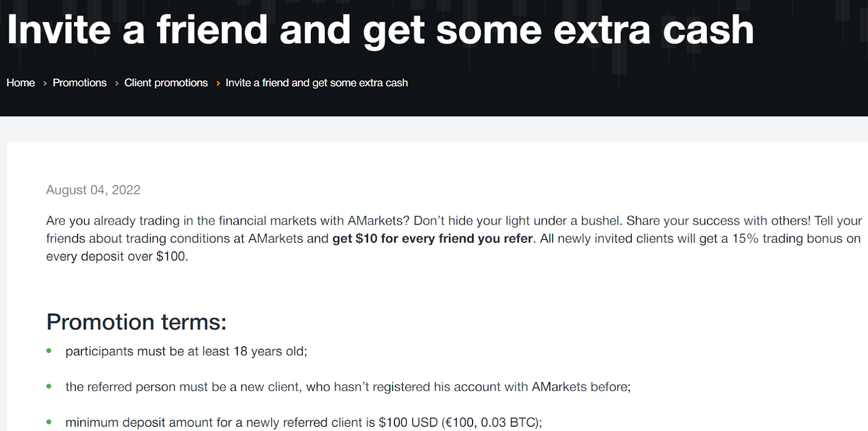Click the 'August 04, 2022' date text
The image size is (868, 431).
click(93, 190)
